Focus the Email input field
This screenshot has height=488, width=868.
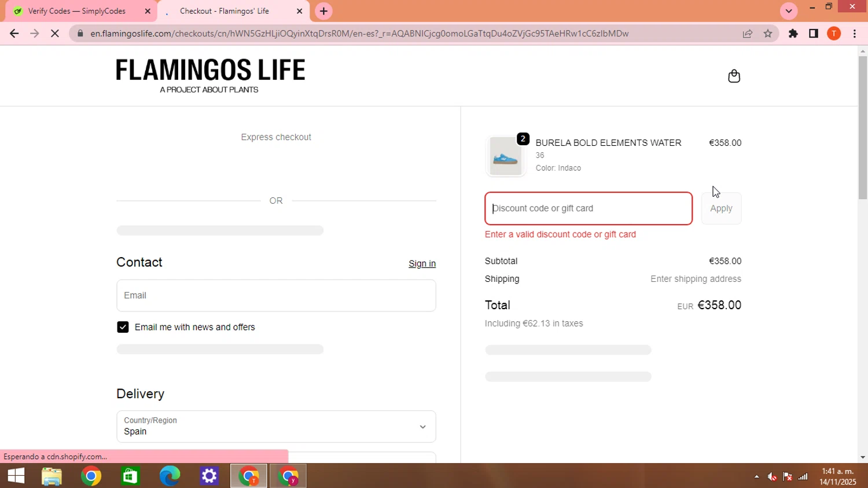276,295
